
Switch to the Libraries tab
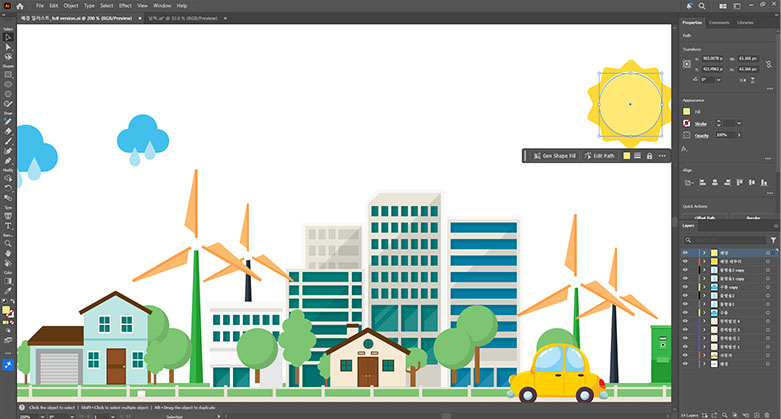[745, 22]
